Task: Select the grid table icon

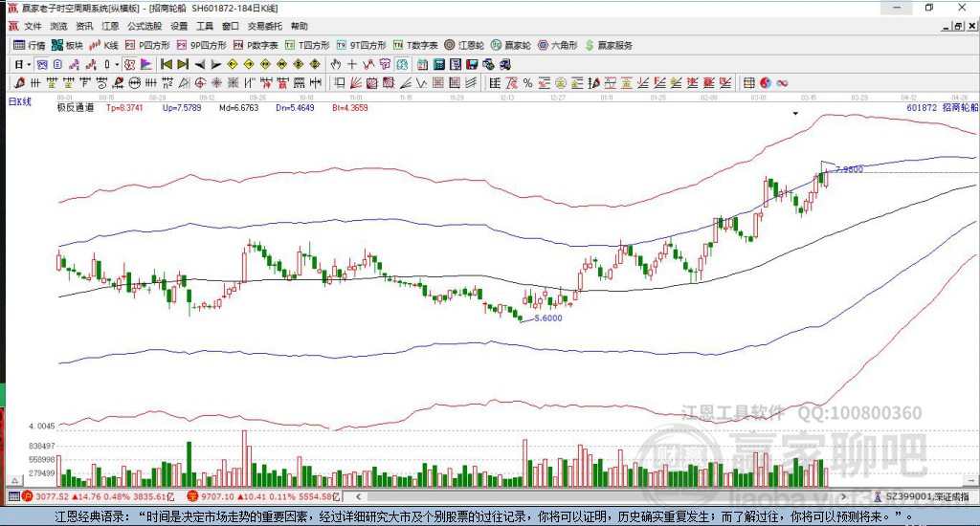Action: tap(748, 83)
